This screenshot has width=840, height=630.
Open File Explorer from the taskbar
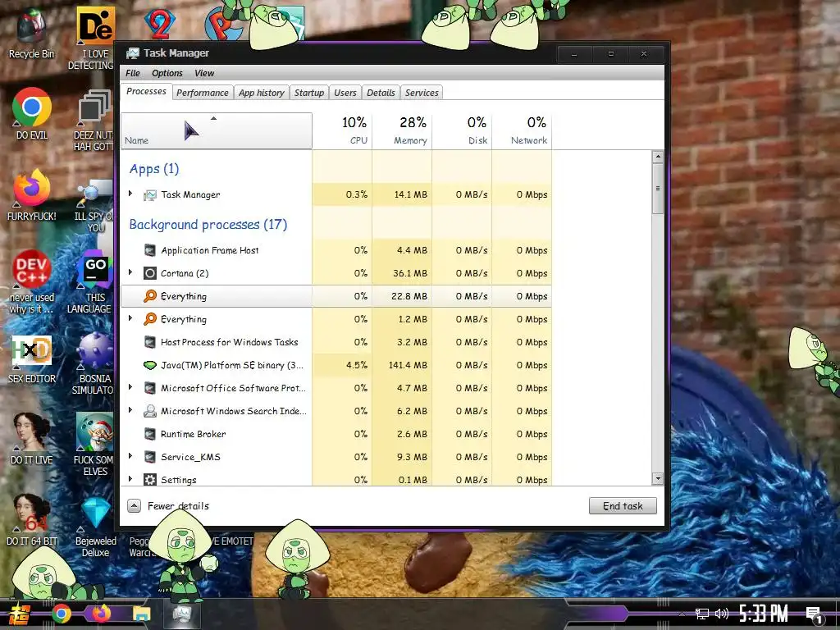tap(142, 614)
